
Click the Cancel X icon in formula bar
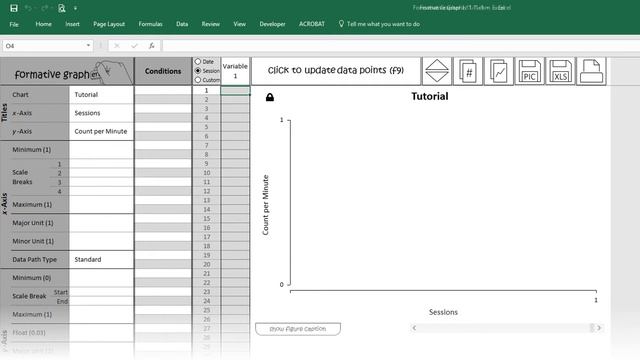(117, 46)
